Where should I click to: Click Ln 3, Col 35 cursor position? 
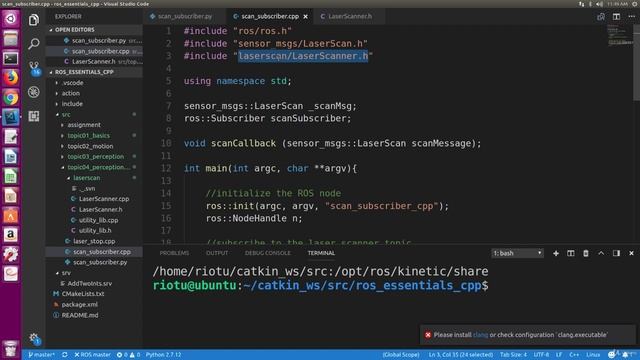pyautogui.click(x=460, y=355)
